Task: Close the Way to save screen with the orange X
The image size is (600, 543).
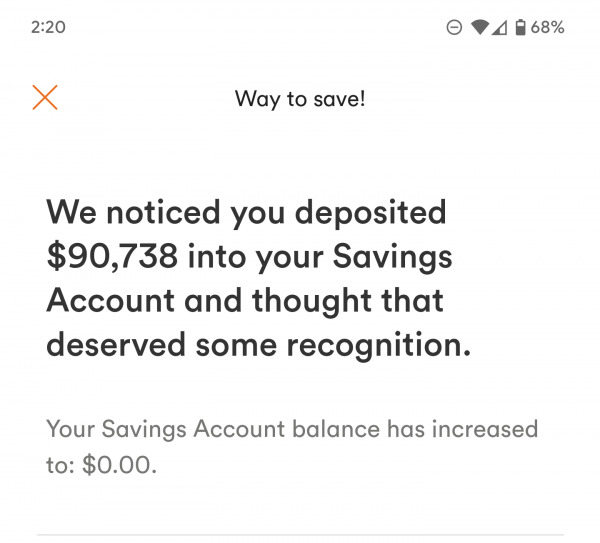Action: coord(45,97)
